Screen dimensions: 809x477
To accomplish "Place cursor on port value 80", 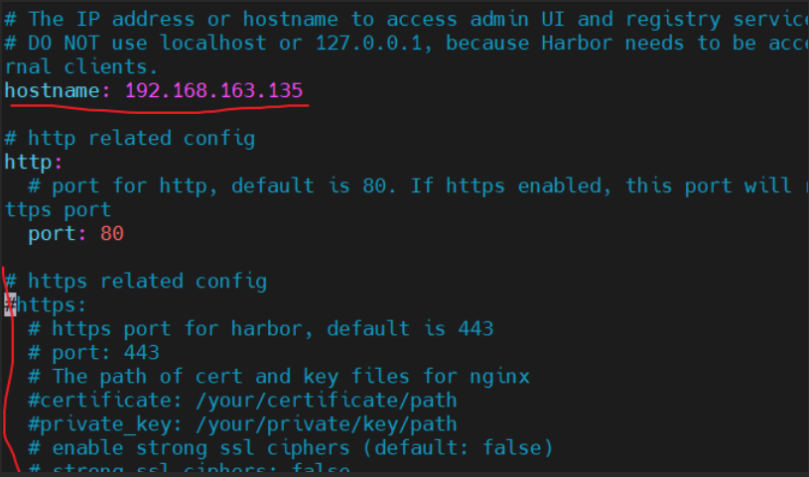I will [x=111, y=234].
